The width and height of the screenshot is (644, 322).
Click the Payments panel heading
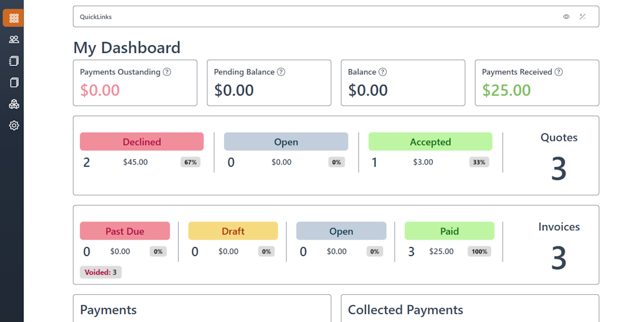[x=108, y=309]
